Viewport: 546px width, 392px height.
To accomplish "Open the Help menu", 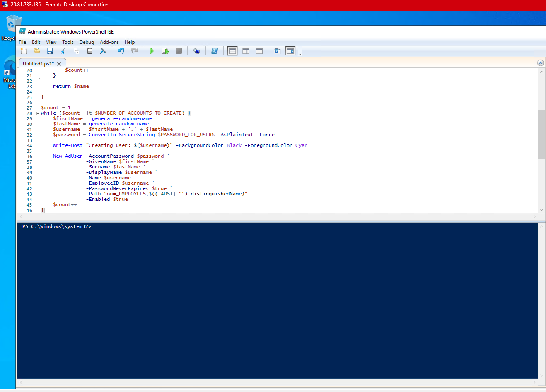I will 130,42.
